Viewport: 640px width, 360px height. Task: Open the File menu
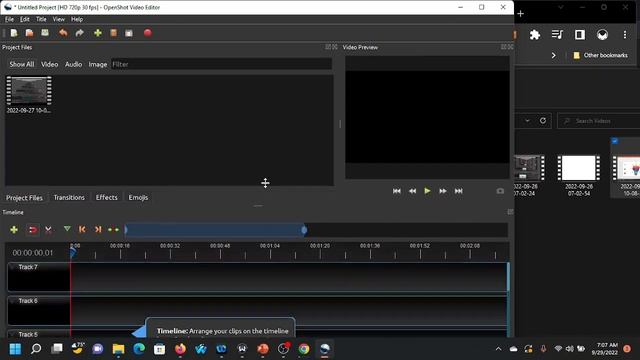[x=9, y=19]
